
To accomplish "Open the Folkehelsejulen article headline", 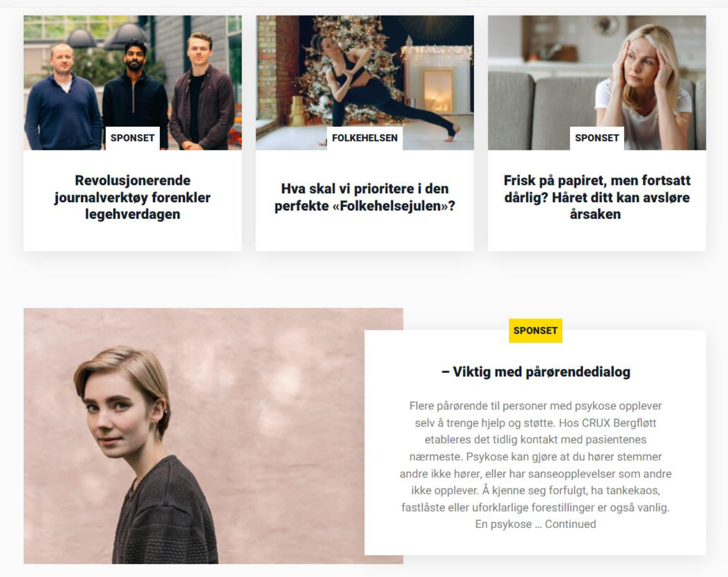I will click(x=365, y=197).
